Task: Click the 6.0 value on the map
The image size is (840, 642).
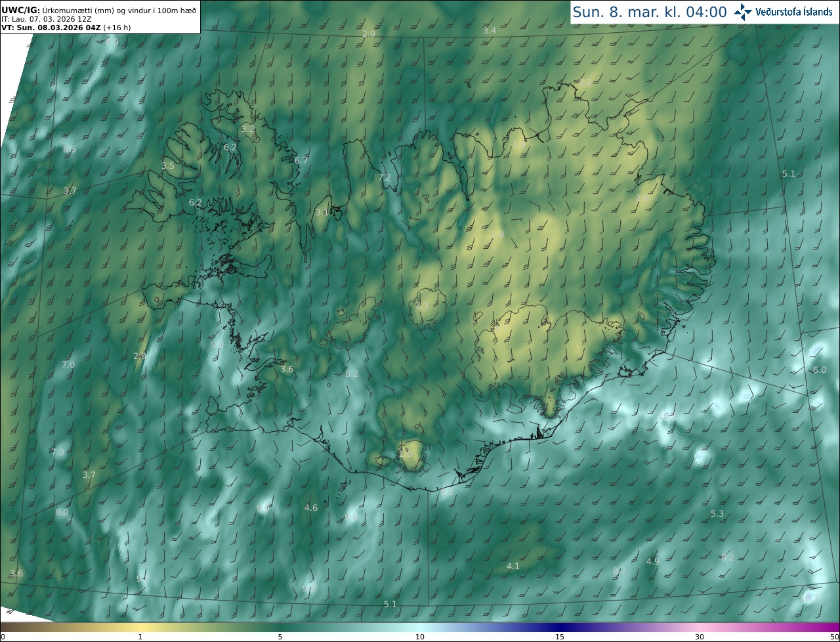Action: click(820, 370)
